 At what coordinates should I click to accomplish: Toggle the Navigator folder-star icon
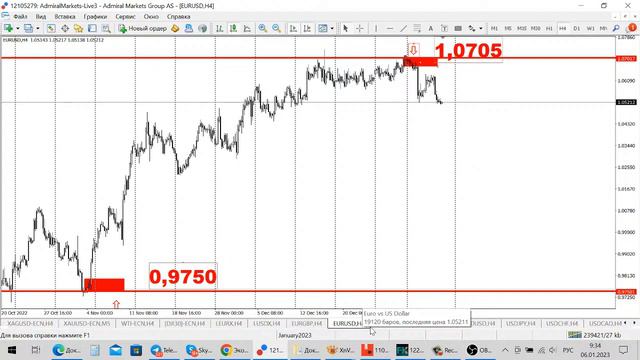(x=78, y=28)
